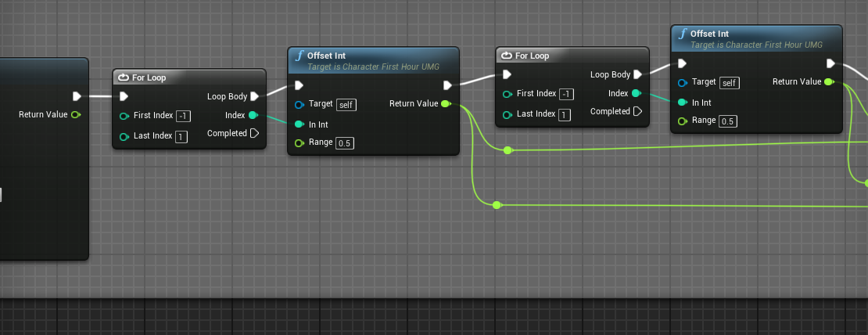Screen dimensions: 868x335
Task: Edit Last Index value on first For Loop
Action: [x=181, y=138]
